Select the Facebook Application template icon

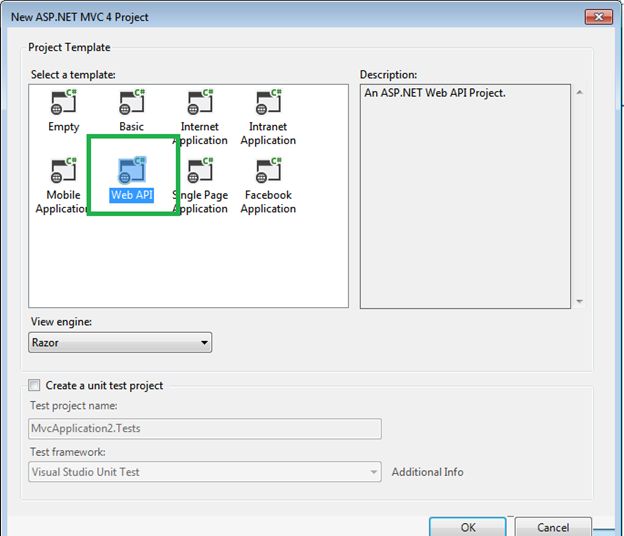(268, 171)
